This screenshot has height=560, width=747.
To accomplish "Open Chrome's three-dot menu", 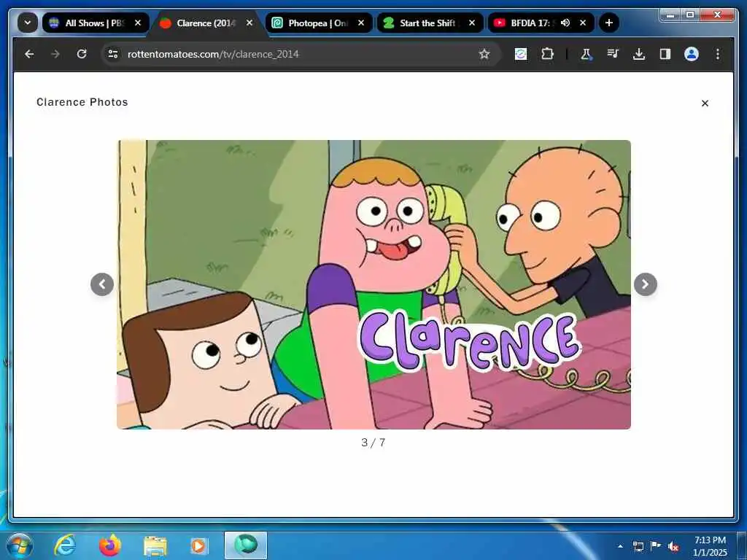I will (718, 54).
